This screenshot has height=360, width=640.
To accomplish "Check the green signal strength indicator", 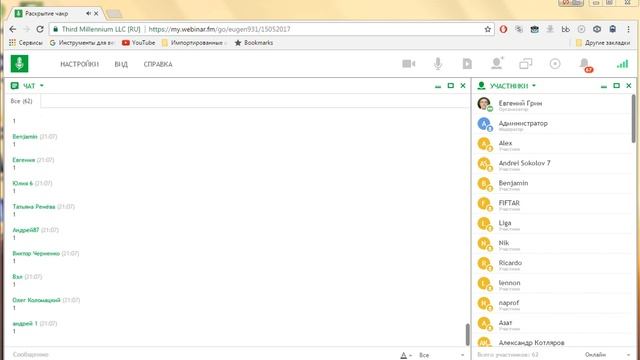I will point(622,64).
